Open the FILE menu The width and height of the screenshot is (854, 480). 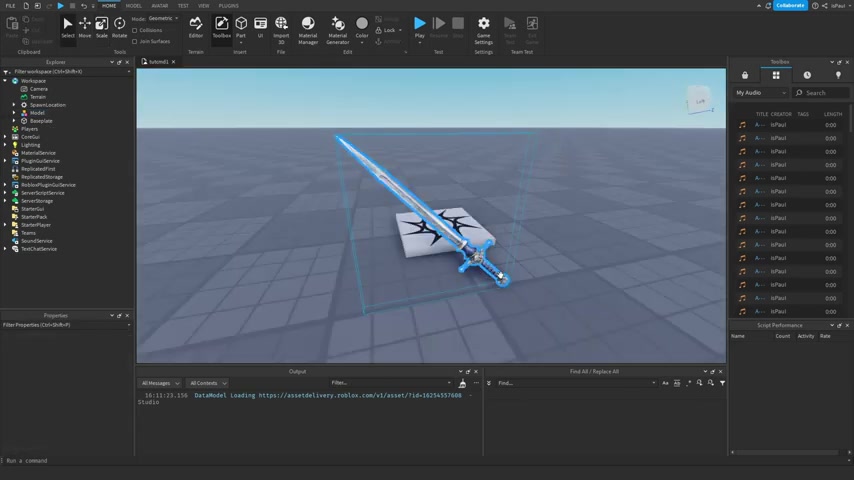pyautogui.click(x=10, y=5)
